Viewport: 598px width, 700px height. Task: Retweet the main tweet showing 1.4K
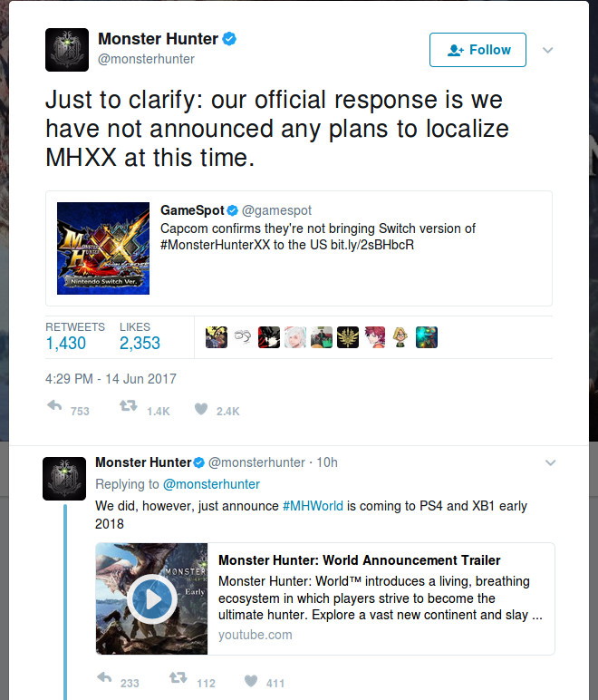click(x=128, y=406)
